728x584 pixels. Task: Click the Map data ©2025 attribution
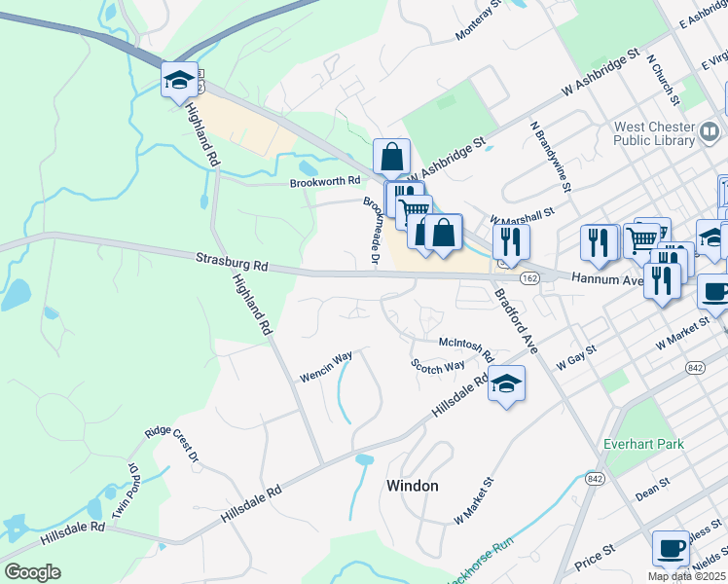[687, 577]
